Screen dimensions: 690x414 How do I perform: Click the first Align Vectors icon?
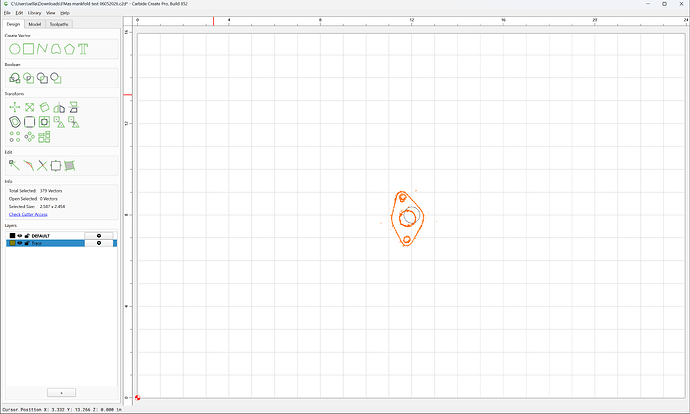[59, 122]
